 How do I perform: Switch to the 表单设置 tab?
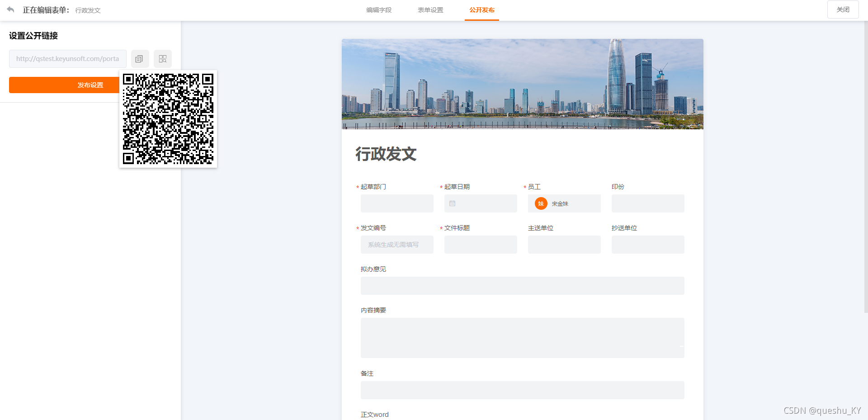430,9
